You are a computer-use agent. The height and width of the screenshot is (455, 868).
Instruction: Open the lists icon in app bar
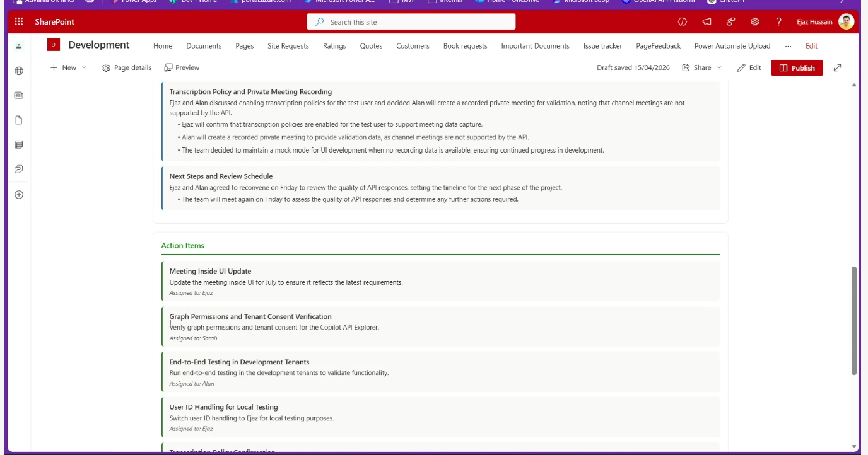pos(19,145)
